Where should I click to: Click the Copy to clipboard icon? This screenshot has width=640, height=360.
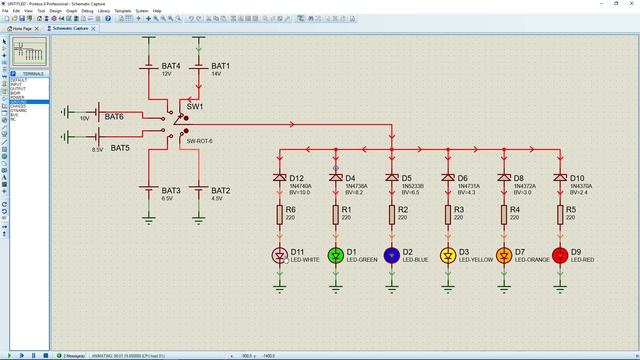coord(216,19)
